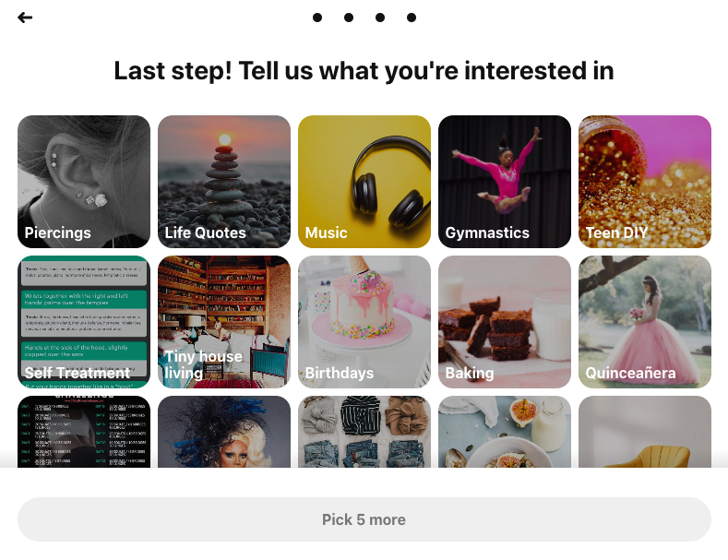This screenshot has height=560, width=728.
Task: Click the back arrow icon
Action: pos(25,18)
